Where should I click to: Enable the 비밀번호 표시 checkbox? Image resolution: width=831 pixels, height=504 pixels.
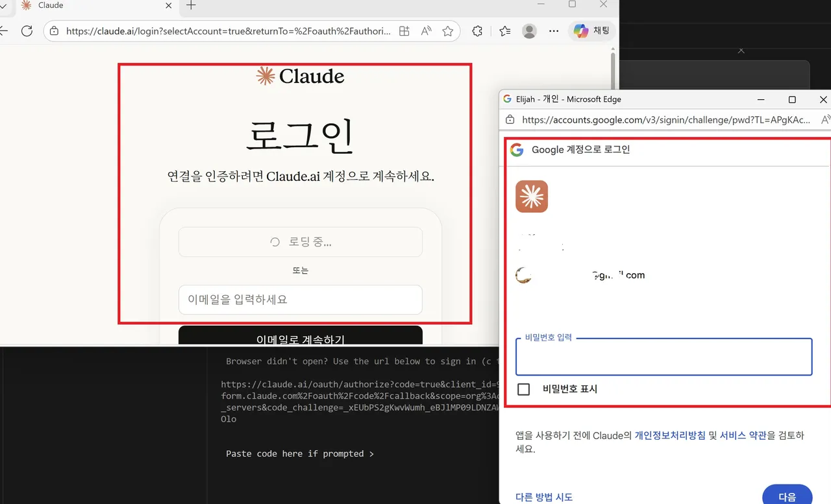point(524,389)
